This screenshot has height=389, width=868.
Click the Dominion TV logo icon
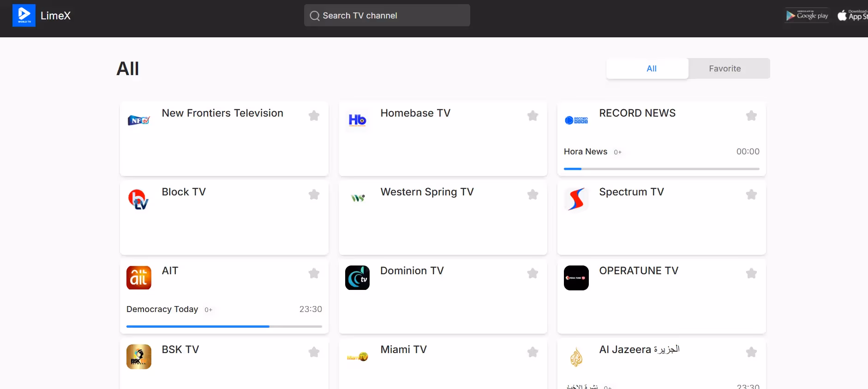click(x=357, y=278)
